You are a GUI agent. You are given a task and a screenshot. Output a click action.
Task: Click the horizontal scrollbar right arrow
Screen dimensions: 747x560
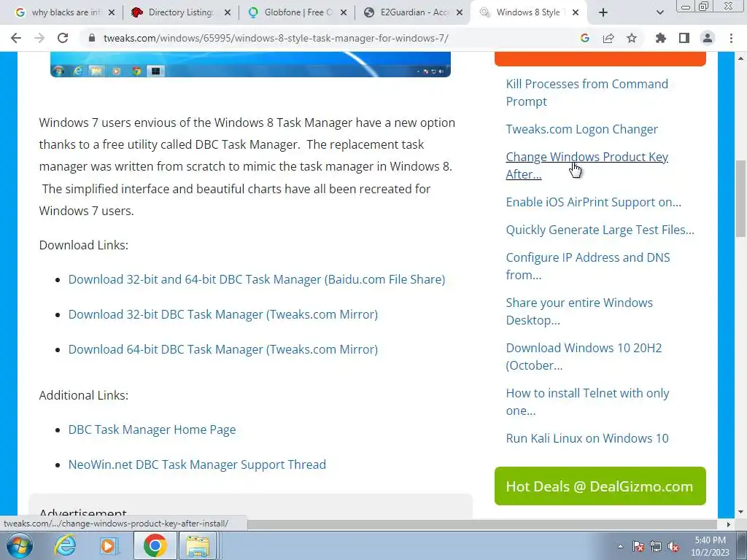(x=729, y=524)
